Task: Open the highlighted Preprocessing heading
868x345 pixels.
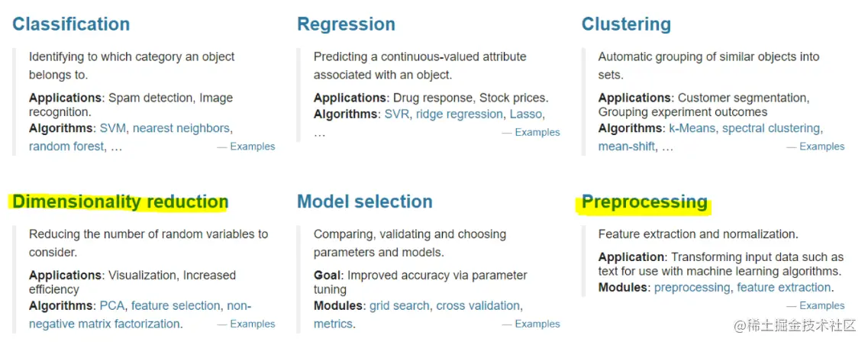Action: pyautogui.click(x=644, y=202)
